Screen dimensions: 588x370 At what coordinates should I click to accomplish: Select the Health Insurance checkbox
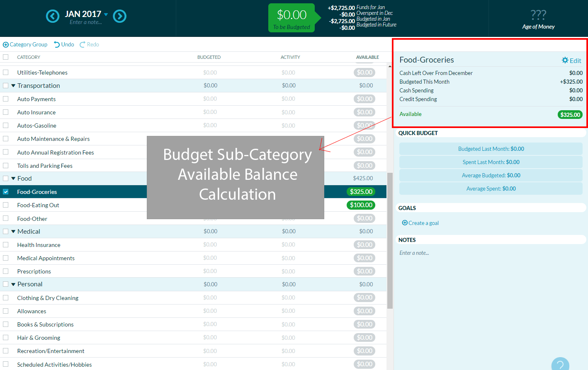click(6, 244)
